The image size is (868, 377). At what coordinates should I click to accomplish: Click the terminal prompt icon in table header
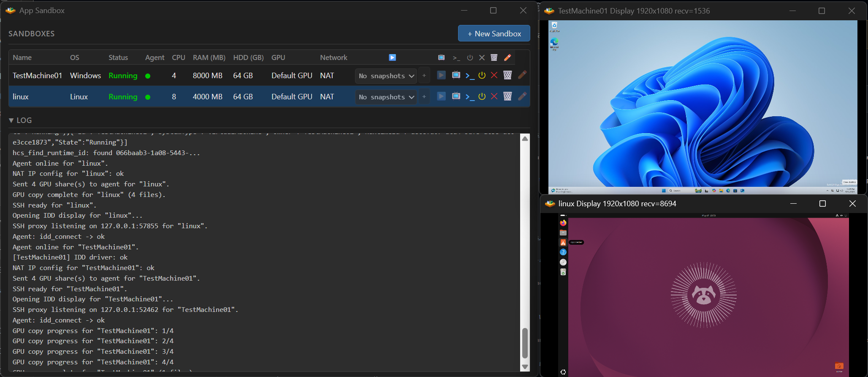click(x=456, y=58)
